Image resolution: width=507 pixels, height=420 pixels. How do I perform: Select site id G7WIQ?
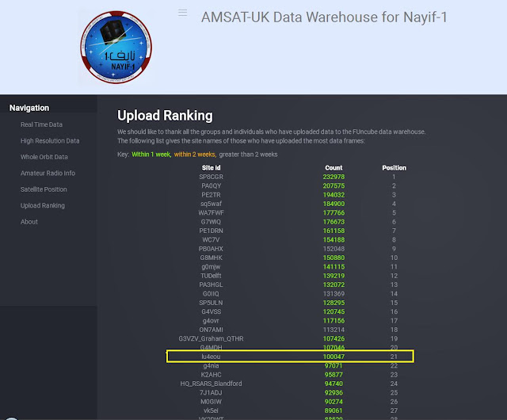point(212,222)
